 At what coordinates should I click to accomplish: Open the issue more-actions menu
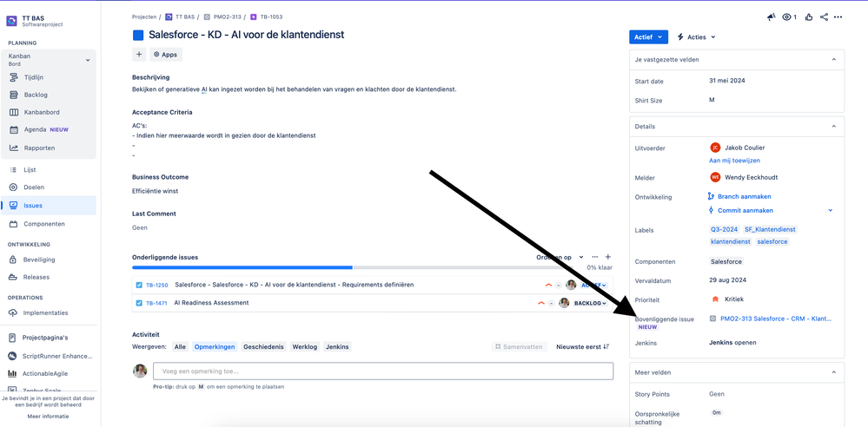(x=838, y=17)
